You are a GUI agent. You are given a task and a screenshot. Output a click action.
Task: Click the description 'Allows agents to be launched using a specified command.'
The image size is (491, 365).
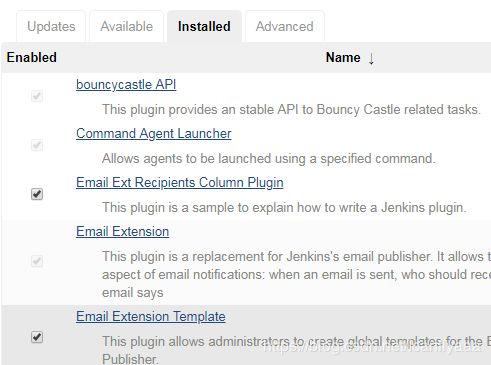point(269,158)
